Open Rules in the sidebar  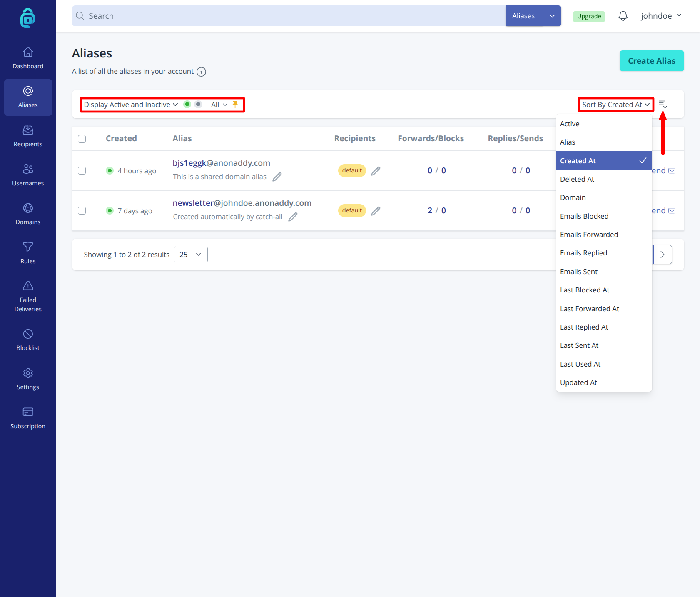pyautogui.click(x=28, y=253)
